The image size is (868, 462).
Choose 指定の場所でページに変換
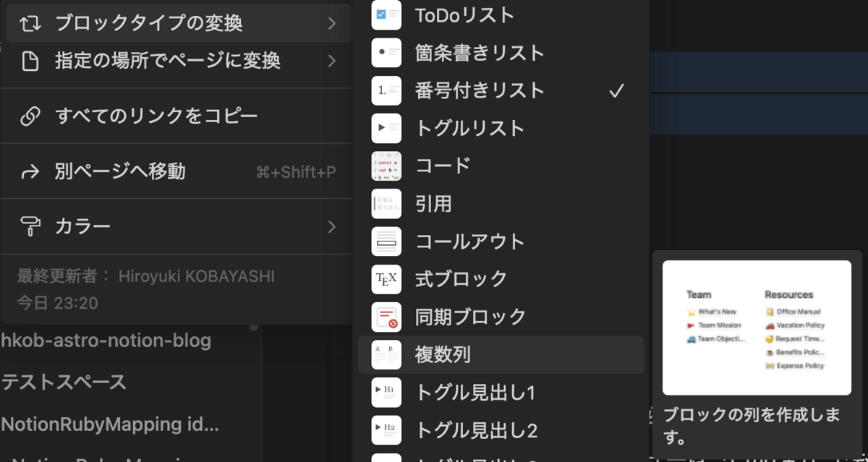(x=179, y=61)
